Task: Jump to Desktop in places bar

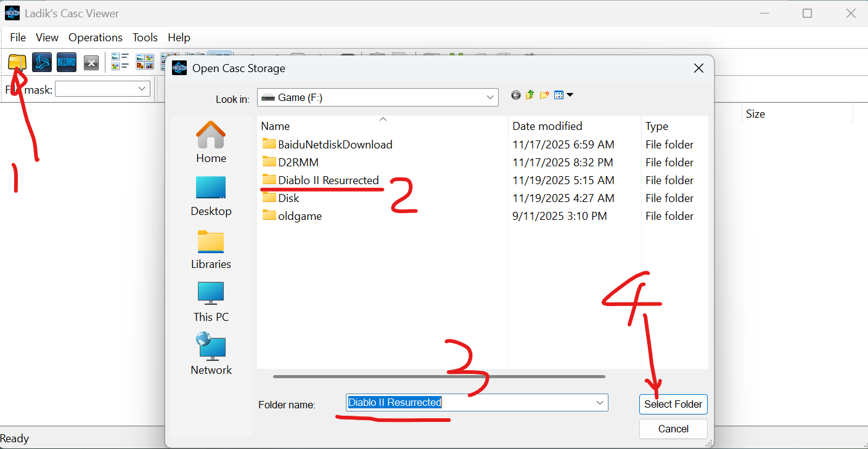Action: [x=211, y=196]
